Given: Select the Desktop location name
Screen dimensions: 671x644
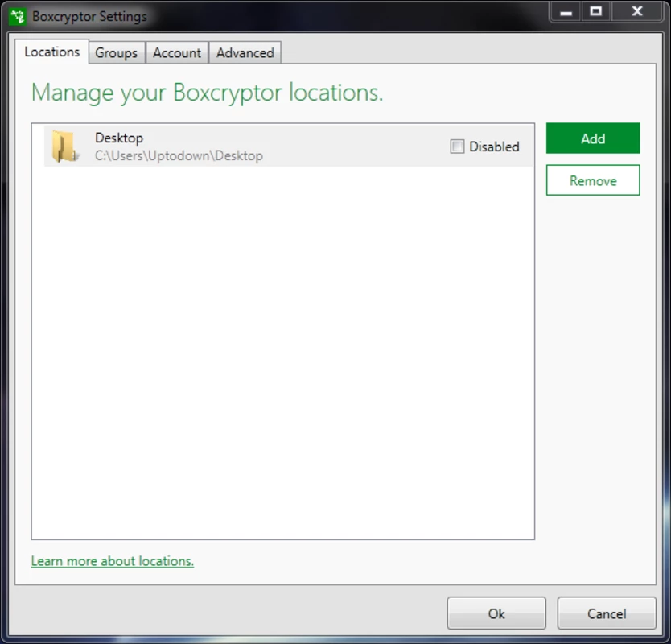Looking at the screenshot, I should point(119,138).
